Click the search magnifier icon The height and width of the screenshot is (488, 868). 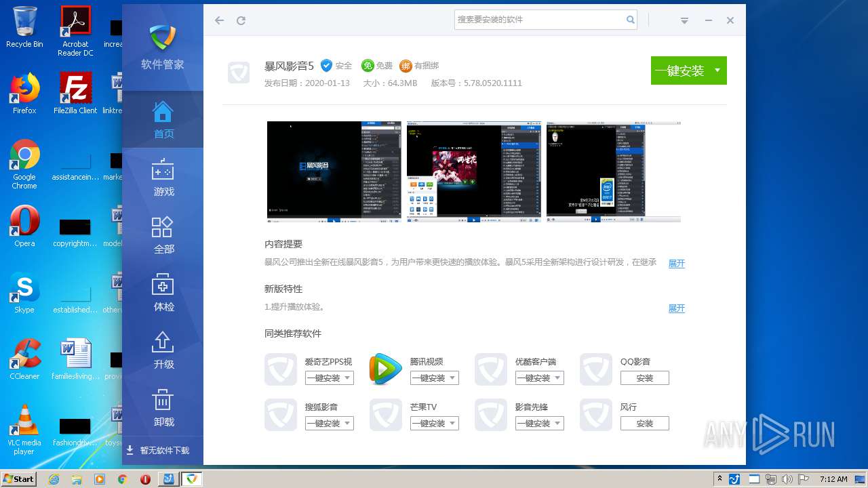tap(630, 20)
